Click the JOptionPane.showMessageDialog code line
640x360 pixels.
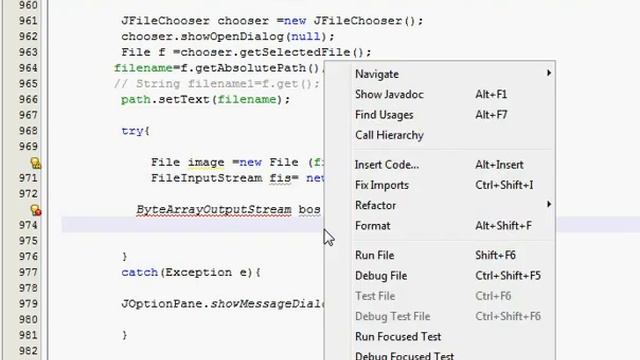223,304
